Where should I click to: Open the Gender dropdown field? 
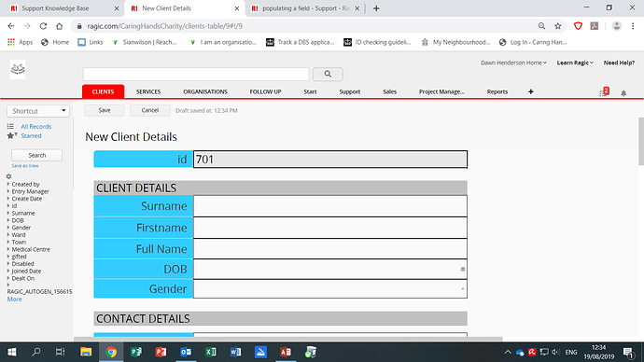tap(329, 289)
